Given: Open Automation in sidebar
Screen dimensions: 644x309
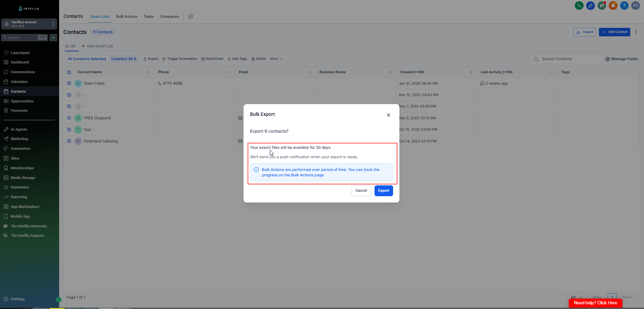Looking at the screenshot, I should [x=20, y=148].
